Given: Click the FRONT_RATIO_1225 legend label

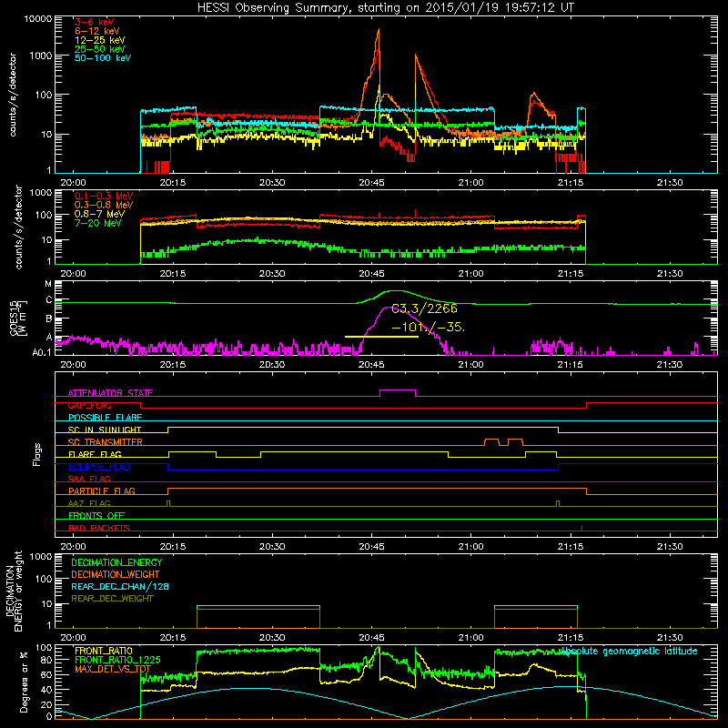Looking at the screenshot, I should 117,660.
